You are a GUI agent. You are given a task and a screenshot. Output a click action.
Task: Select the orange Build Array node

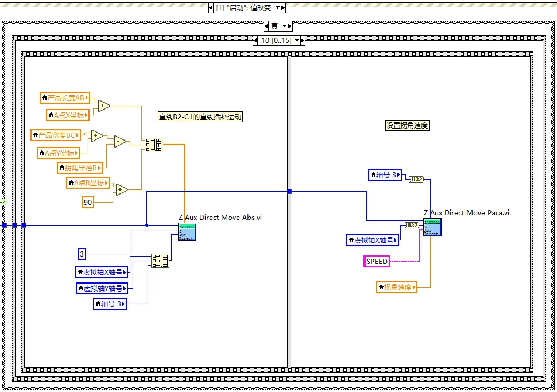pyautogui.click(x=154, y=145)
